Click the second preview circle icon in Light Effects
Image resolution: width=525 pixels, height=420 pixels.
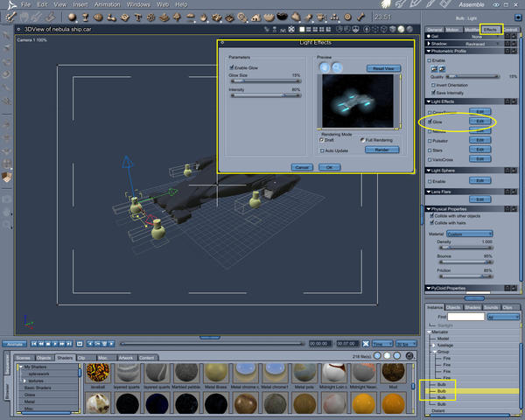click(x=337, y=67)
